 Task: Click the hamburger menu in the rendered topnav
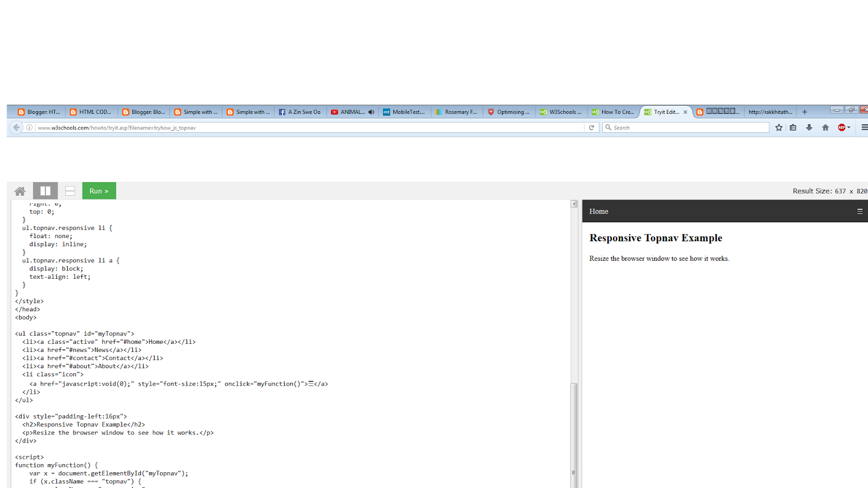pos(859,211)
